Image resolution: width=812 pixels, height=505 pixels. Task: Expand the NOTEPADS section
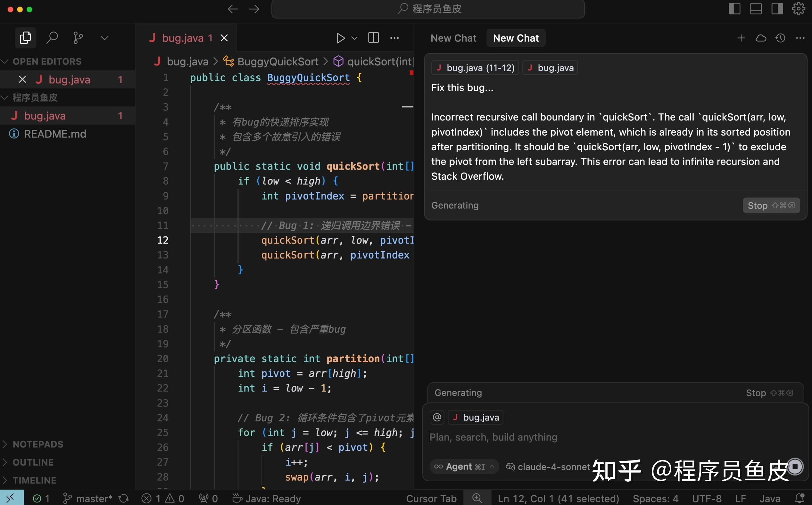pos(37,444)
